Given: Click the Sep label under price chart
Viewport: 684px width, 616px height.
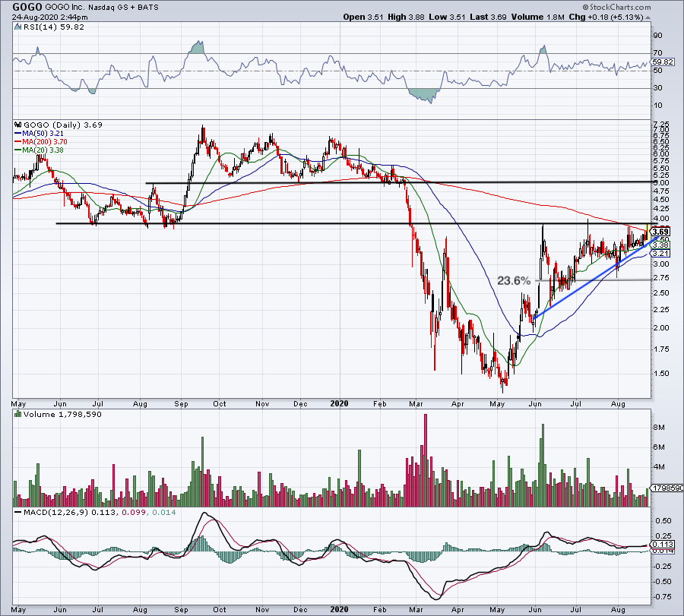Looking at the screenshot, I should point(181,404).
